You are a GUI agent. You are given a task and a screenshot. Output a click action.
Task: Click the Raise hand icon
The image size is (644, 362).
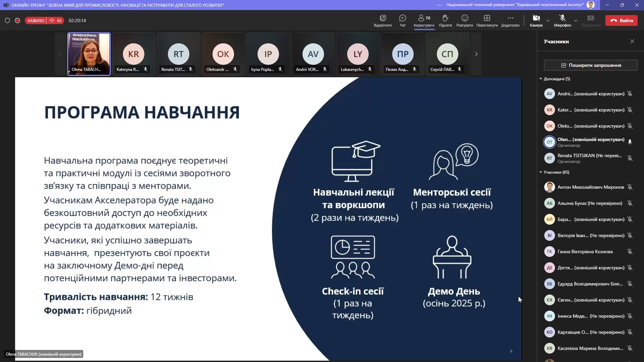coord(445,20)
